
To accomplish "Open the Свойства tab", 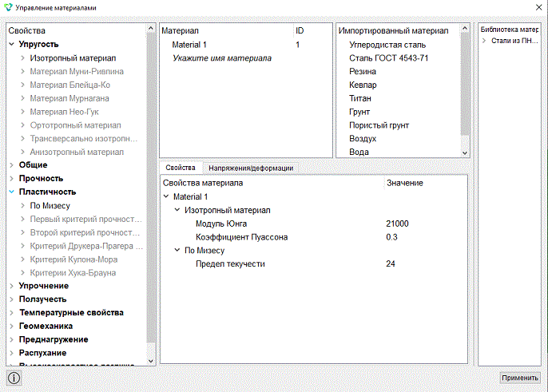I will point(181,168).
